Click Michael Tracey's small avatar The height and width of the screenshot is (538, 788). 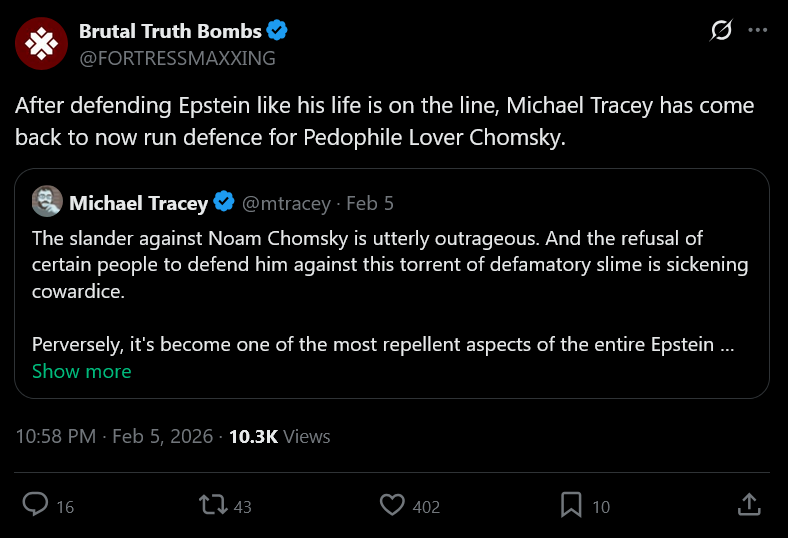47,202
